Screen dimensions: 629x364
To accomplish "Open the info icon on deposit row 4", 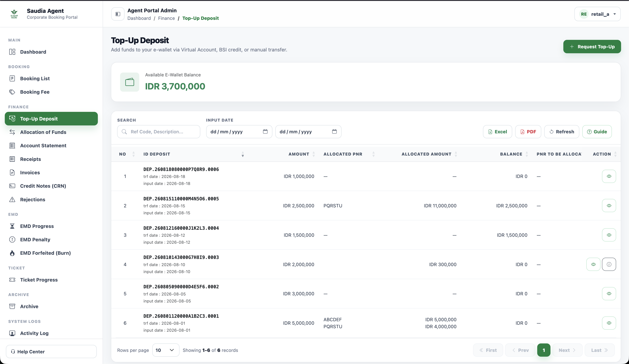I will coord(609,264).
